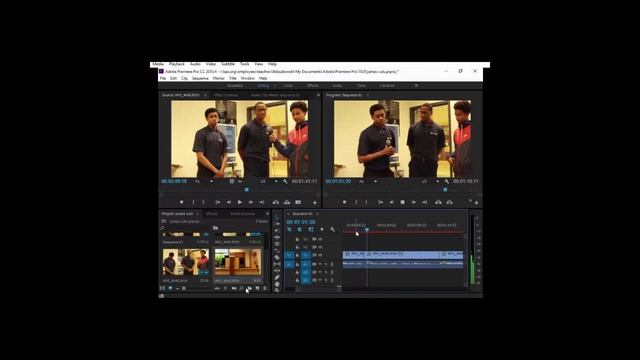
Task: Open the Program monitor button editor plus icon
Action: click(x=476, y=202)
